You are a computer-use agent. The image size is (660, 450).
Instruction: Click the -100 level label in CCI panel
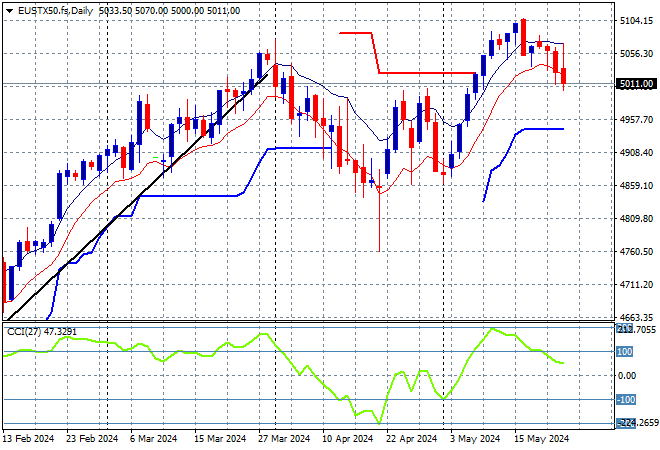click(625, 399)
